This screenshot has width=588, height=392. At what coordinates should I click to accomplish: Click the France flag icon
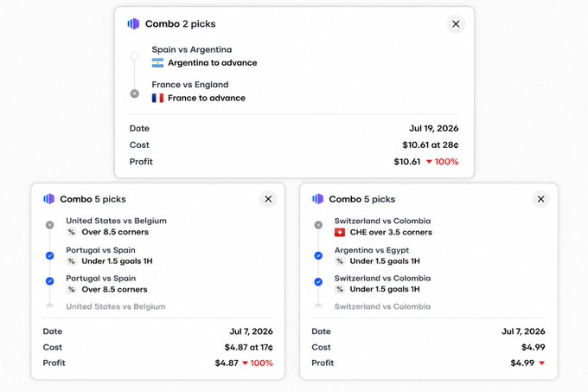coord(157,98)
